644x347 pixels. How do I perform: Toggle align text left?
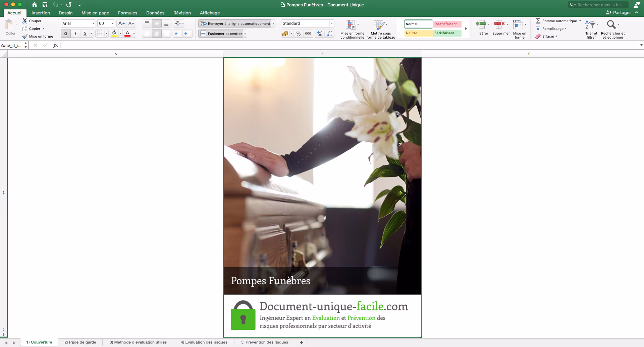pos(147,34)
